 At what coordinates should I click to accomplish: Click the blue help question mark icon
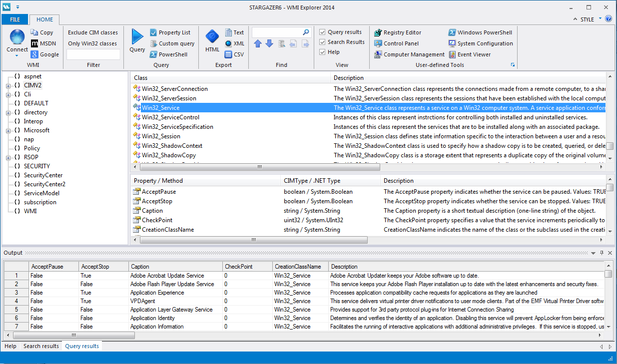coord(608,19)
